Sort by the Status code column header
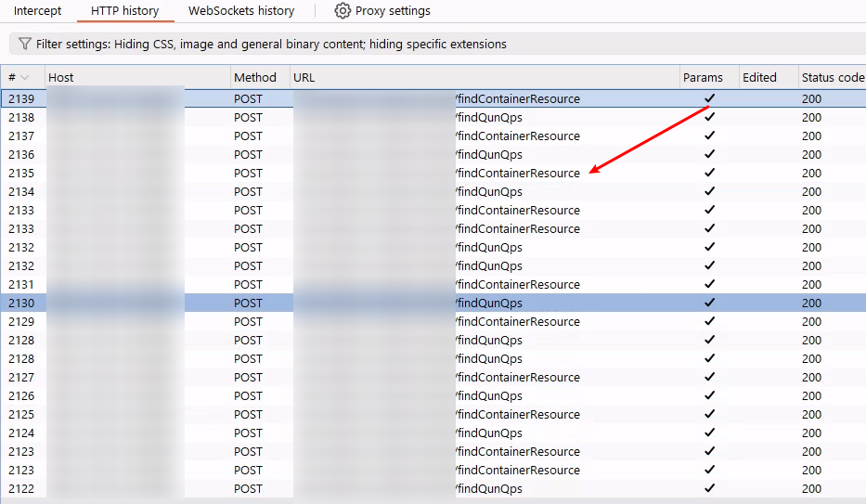 click(832, 77)
